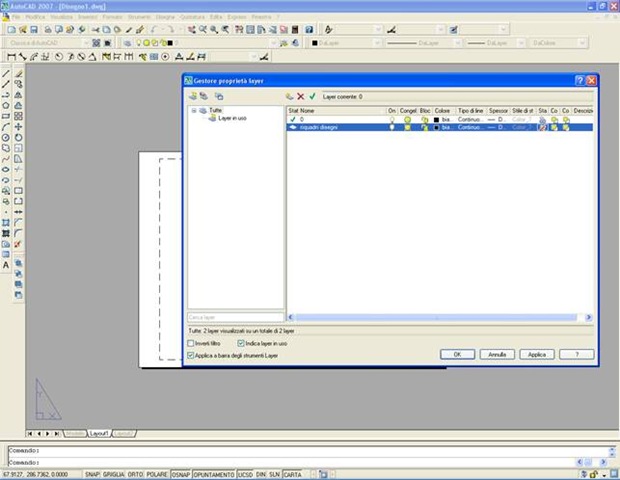620x480 pixels.
Task: Select the Circle draw tool
Action: point(6,138)
